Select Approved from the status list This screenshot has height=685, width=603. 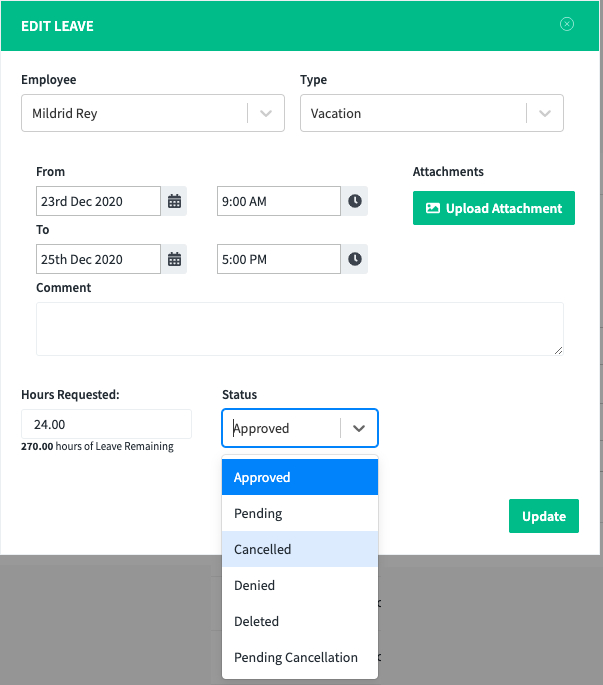click(300, 477)
